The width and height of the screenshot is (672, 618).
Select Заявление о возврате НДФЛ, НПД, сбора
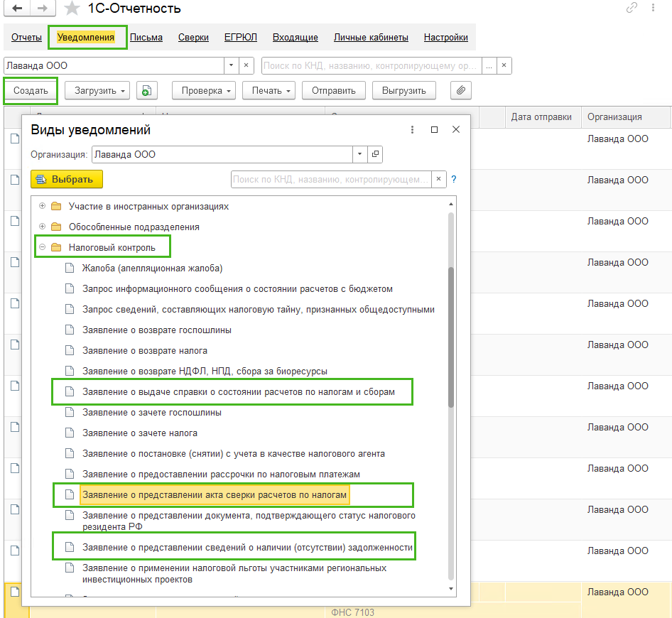(205, 371)
